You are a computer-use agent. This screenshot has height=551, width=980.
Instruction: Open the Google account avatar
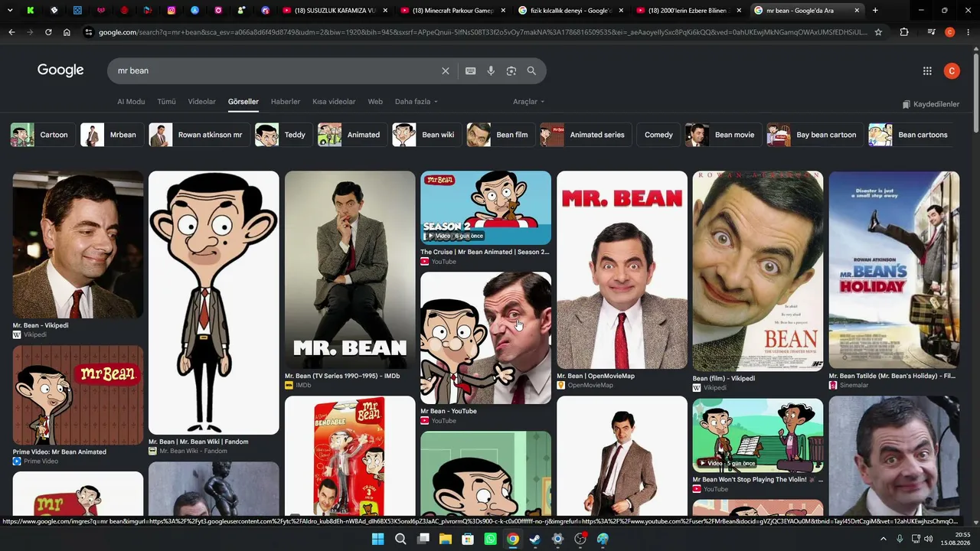[952, 70]
